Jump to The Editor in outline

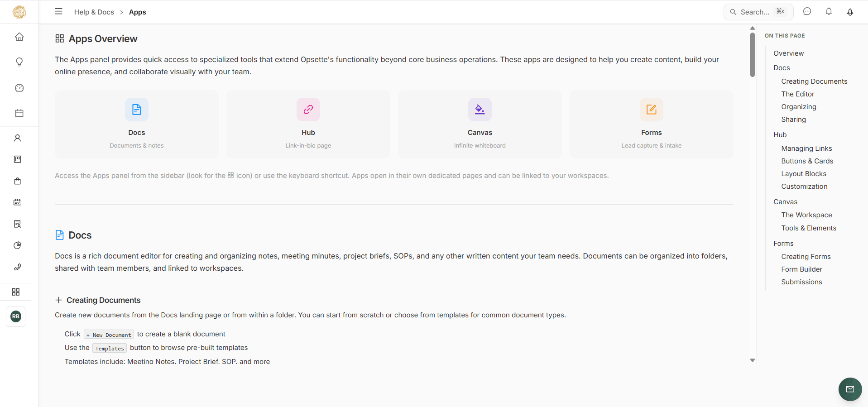(x=798, y=94)
